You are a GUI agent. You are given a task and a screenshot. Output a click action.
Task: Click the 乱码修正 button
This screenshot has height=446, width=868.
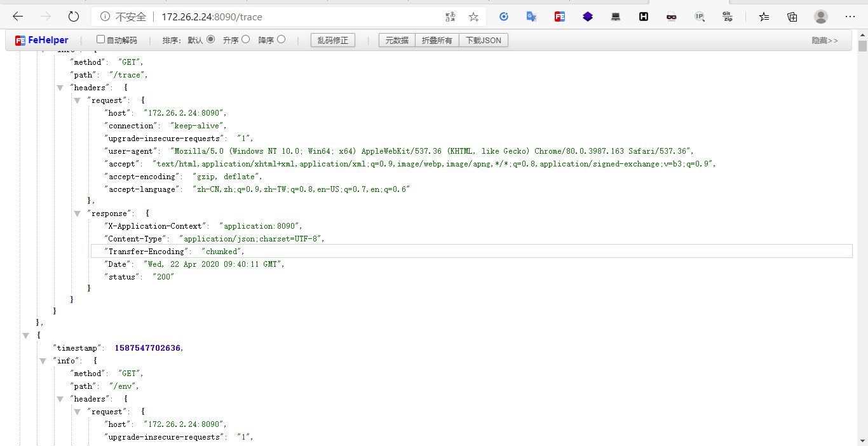tap(333, 40)
